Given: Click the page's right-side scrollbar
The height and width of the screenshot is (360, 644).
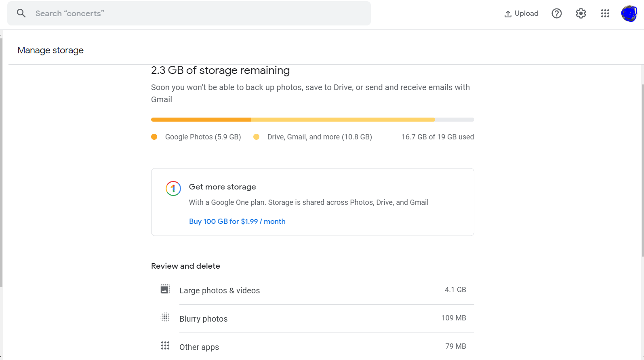Looking at the screenshot, I should coord(642,170).
